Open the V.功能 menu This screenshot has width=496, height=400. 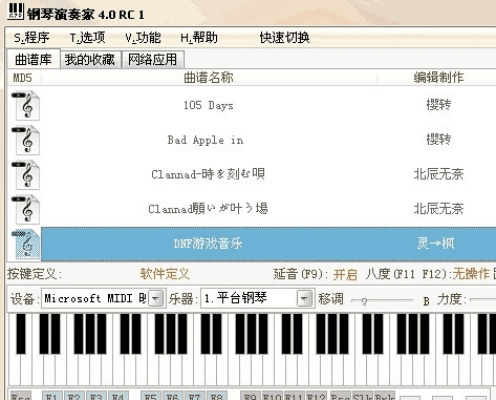point(143,38)
